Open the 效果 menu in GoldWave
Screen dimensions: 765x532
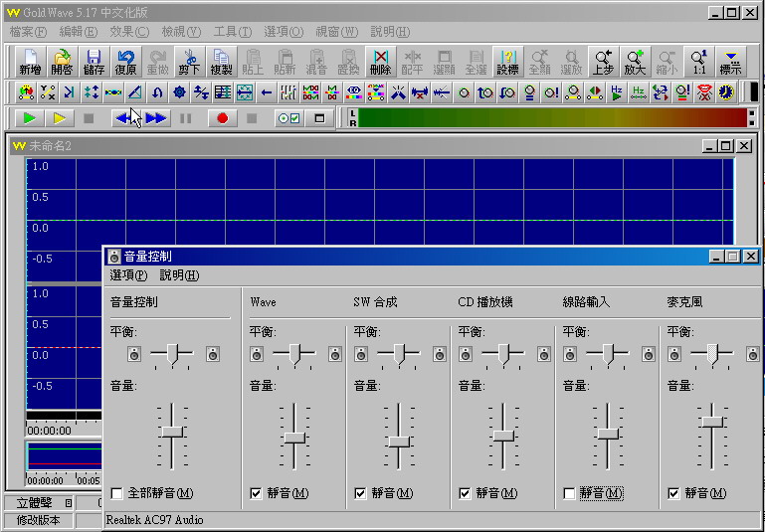pyautogui.click(x=127, y=32)
